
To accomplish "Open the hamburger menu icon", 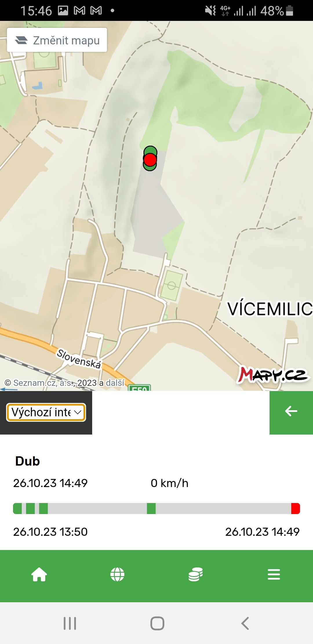I will 274,574.
